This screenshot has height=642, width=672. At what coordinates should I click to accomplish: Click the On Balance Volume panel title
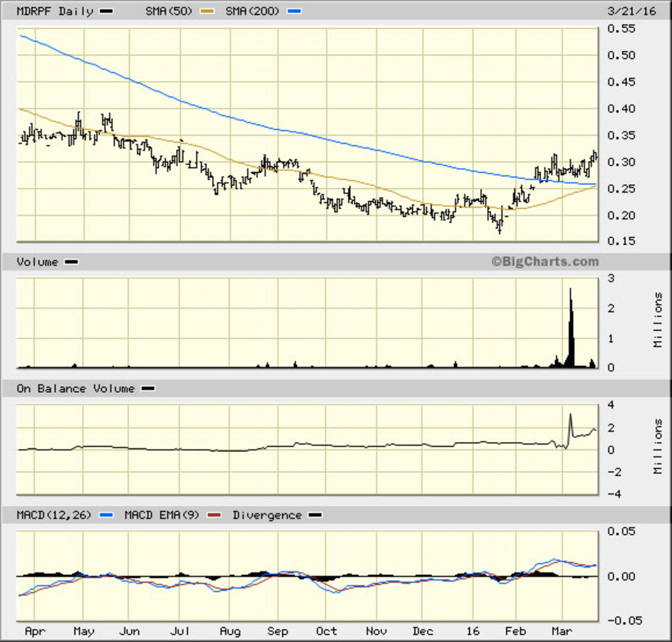point(76,389)
